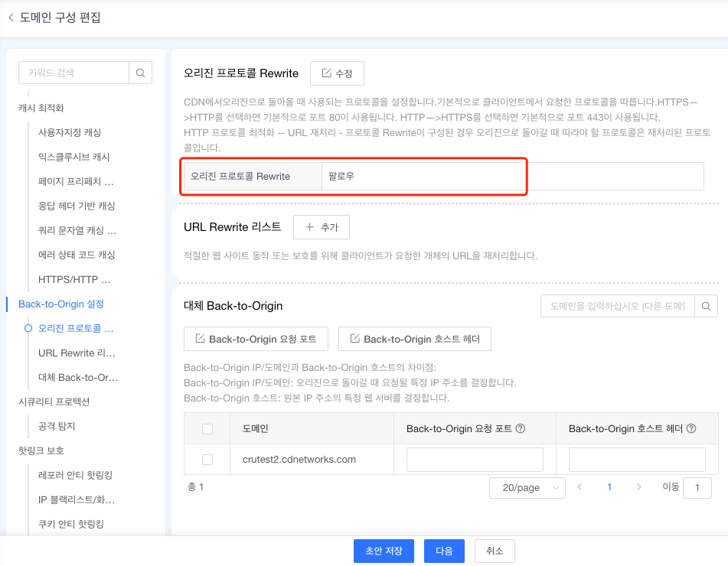
Task: Click the magnifier icon in the keyword search box
Action: click(140, 73)
